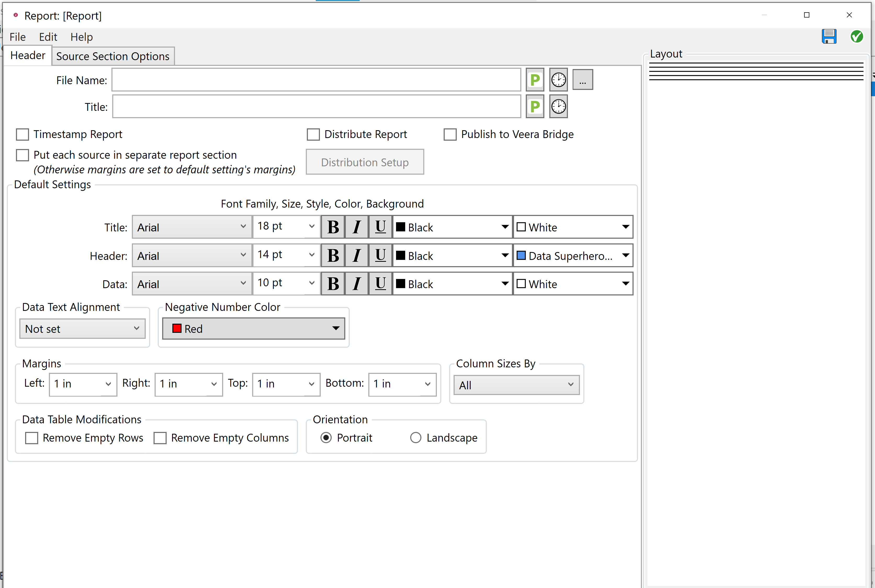
Task: Insert timestamp clock into Title field
Action: point(558,106)
